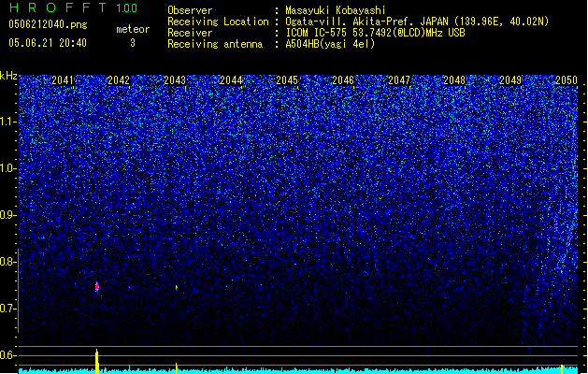Click the 2048 time axis marker
Screen dimensions: 588x374
pyautogui.click(x=454, y=80)
